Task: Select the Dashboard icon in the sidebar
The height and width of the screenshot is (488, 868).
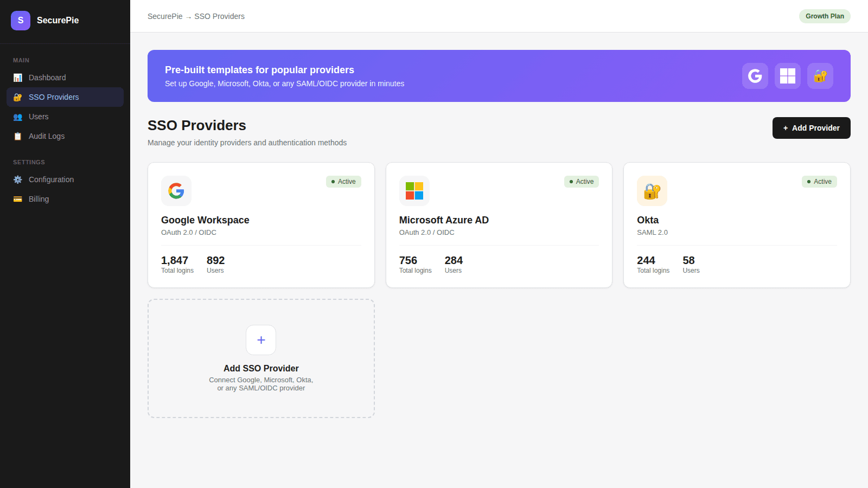Action: tap(18, 78)
